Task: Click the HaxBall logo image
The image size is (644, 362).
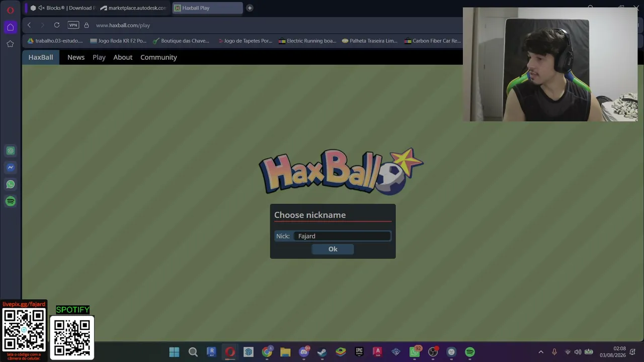Action: click(341, 171)
